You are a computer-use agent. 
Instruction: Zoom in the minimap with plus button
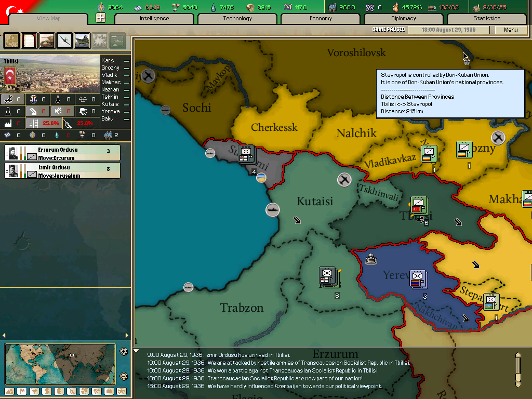tap(124, 351)
